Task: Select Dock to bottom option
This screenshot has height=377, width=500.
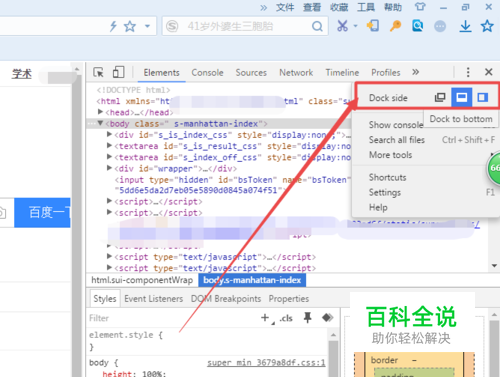Action: pyautogui.click(x=462, y=97)
